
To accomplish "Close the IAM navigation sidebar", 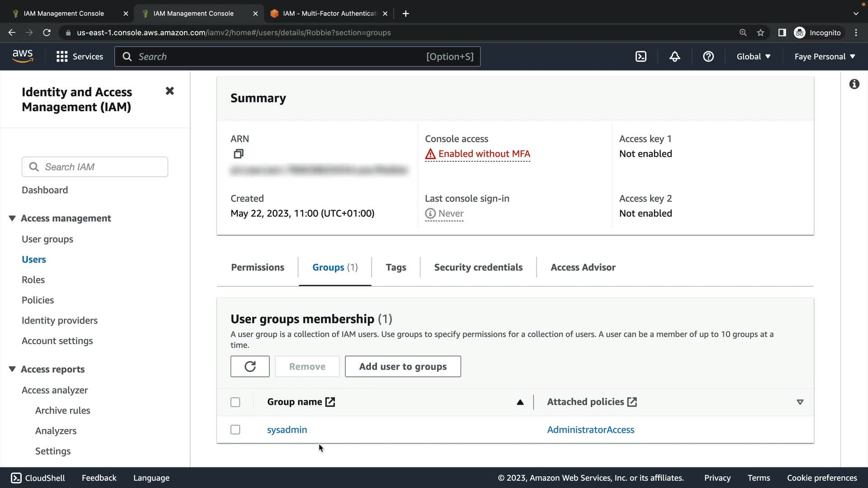I will pyautogui.click(x=170, y=91).
